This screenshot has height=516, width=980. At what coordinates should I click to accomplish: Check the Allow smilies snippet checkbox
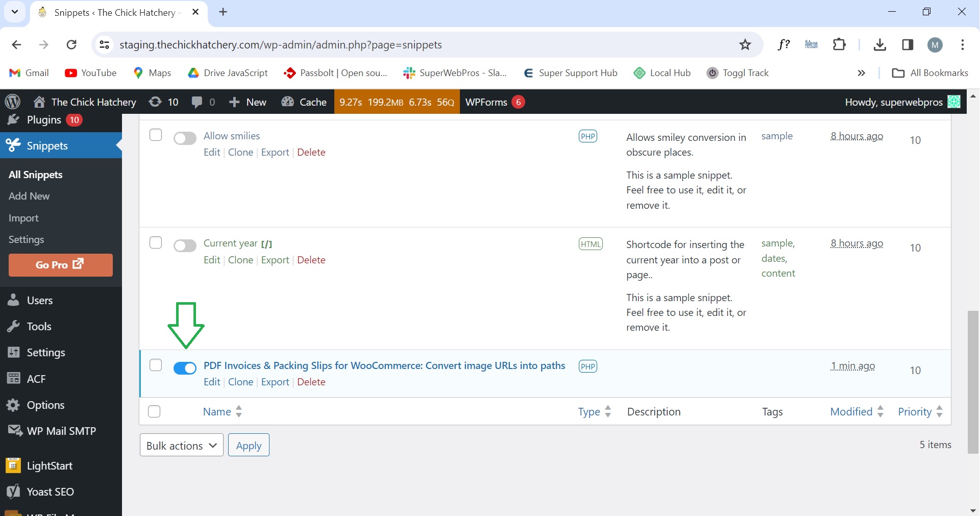[x=156, y=135]
